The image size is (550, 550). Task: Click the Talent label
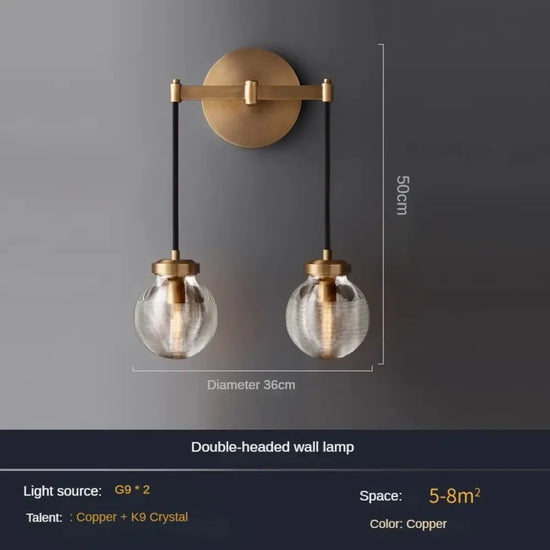pyautogui.click(x=44, y=517)
